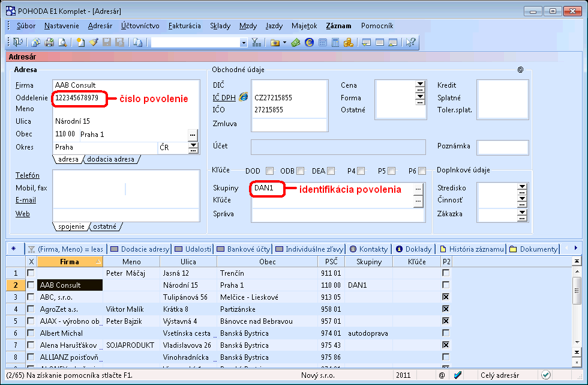
Task: Check the X box for AAB Consult row
Action: 31,285
